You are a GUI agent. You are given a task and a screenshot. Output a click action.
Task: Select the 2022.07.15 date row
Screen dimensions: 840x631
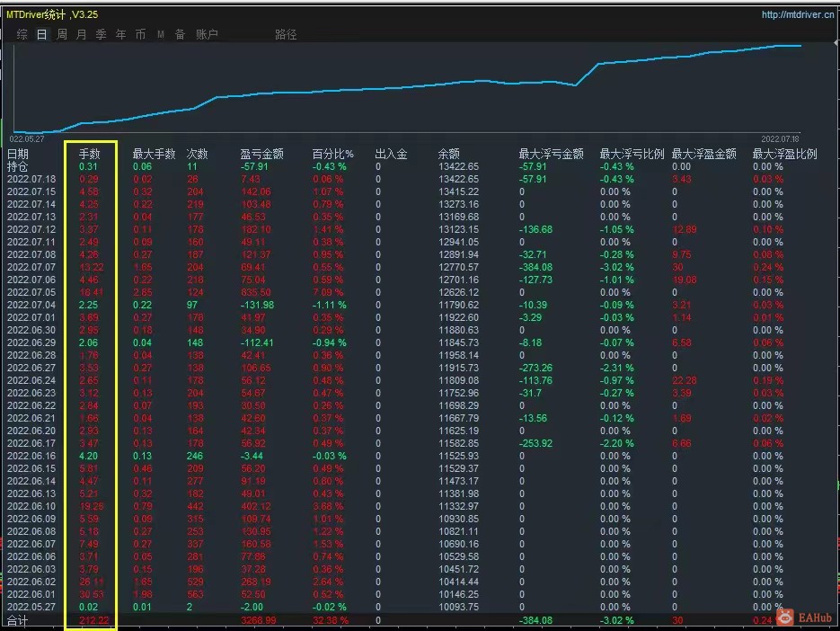(x=31, y=191)
